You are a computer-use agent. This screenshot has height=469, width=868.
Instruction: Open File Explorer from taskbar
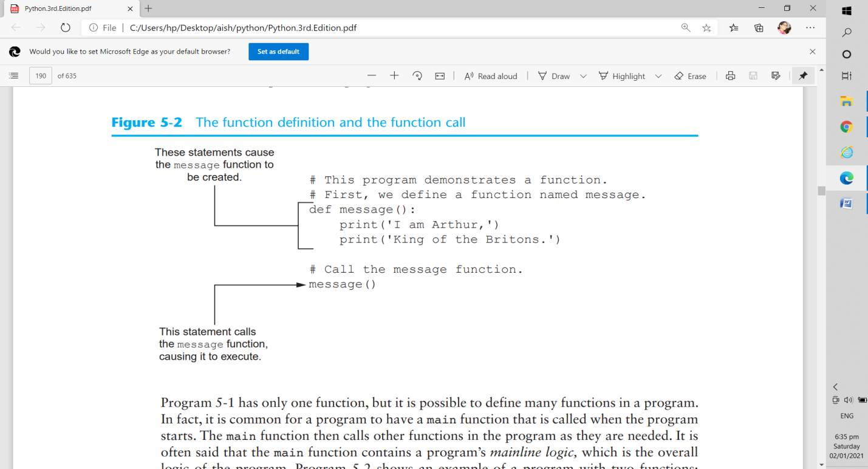[x=847, y=101]
